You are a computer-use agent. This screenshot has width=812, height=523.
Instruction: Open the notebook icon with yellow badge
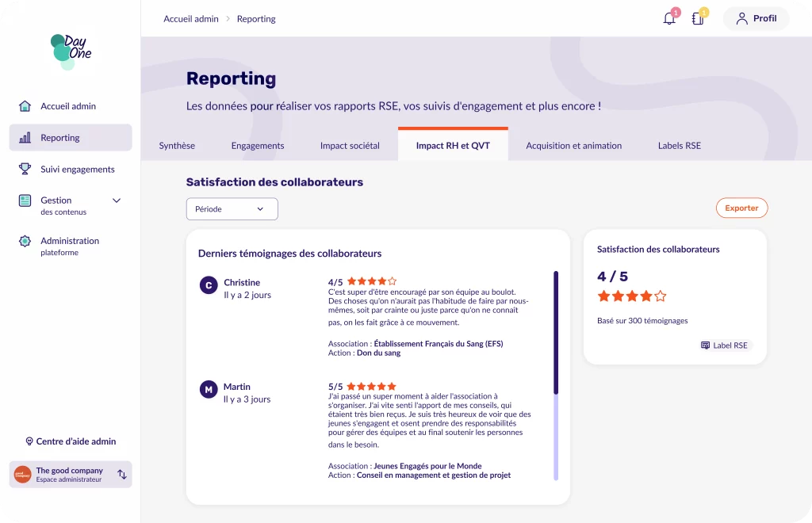pos(698,18)
